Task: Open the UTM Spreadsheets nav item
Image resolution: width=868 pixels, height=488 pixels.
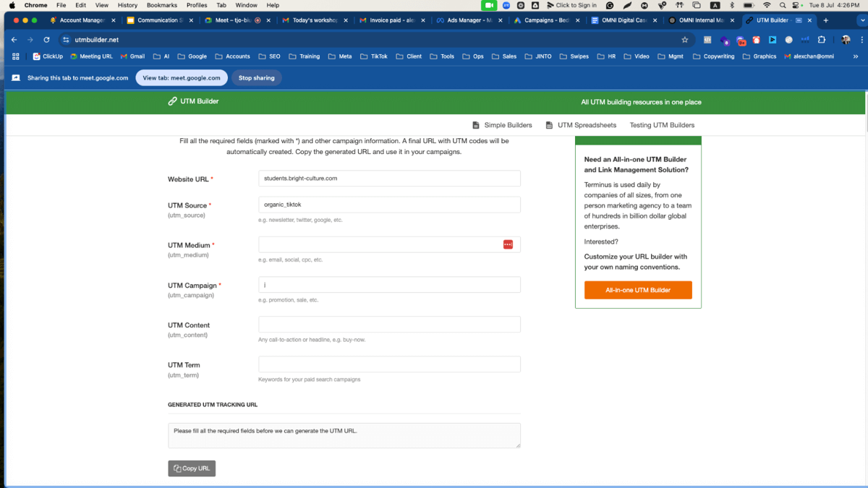Action: tap(581, 125)
